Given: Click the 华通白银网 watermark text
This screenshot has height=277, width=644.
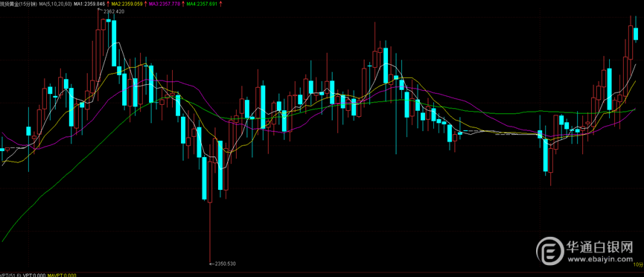Looking at the screenshot, I should 599,246.
